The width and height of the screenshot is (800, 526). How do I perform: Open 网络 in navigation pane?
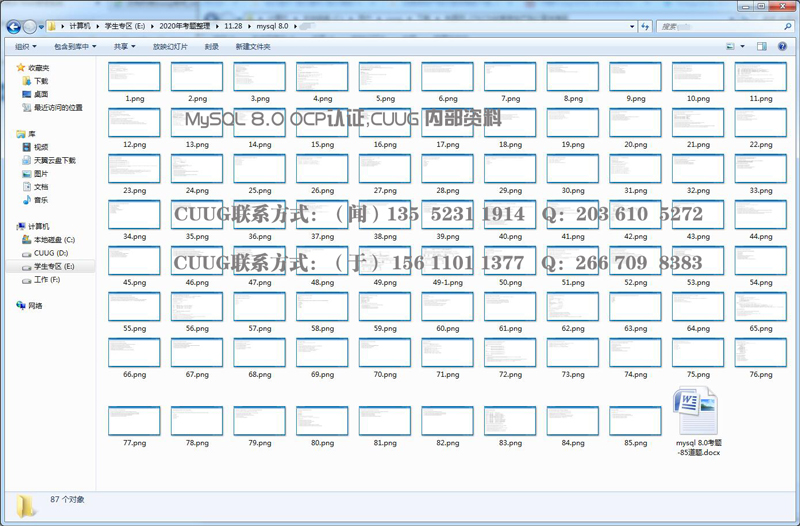click(x=35, y=306)
